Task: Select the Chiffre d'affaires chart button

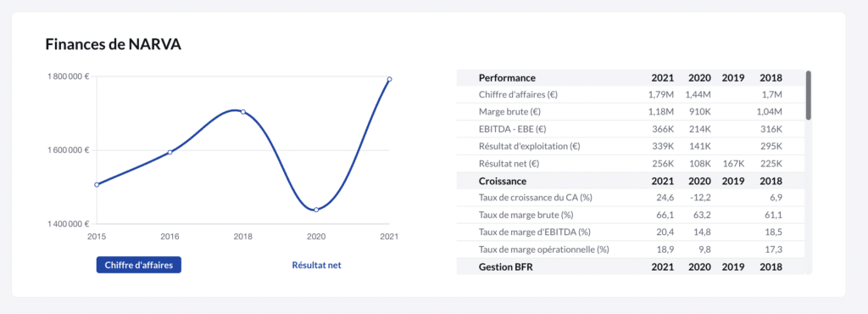Action: (139, 266)
